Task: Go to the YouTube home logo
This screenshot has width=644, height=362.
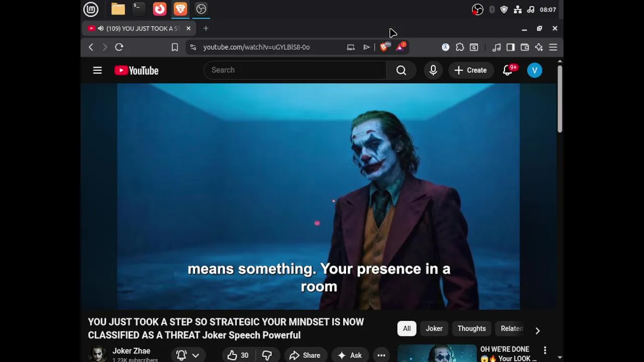Action: coord(136,70)
